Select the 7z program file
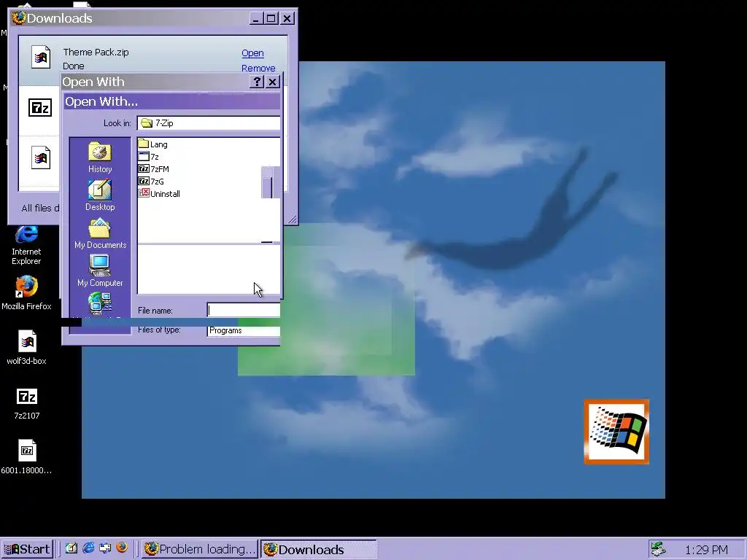This screenshot has width=747, height=560. coord(149,156)
